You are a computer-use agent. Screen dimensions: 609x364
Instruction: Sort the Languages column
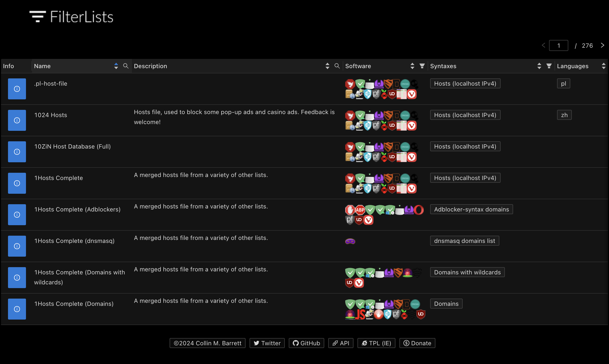click(604, 66)
